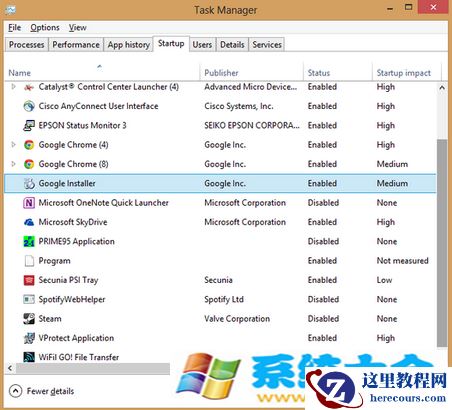Expand the Google Chrome (8) group

[13, 164]
